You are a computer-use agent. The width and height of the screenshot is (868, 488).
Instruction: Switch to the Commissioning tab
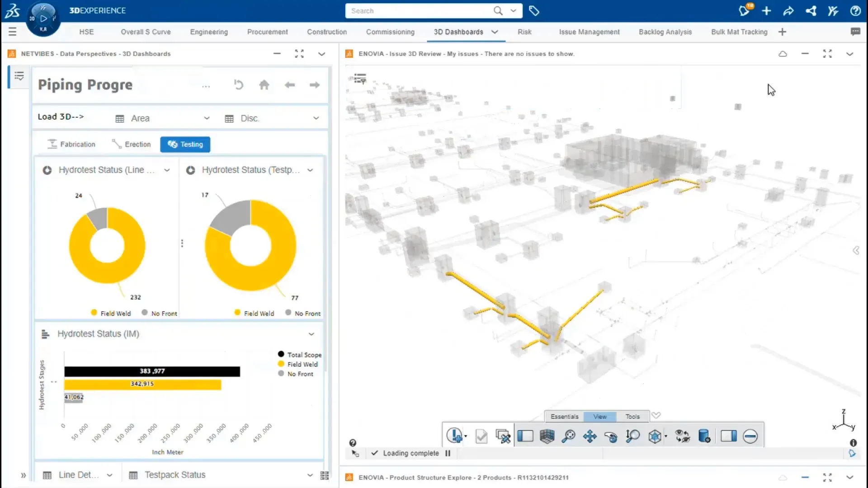coord(390,32)
